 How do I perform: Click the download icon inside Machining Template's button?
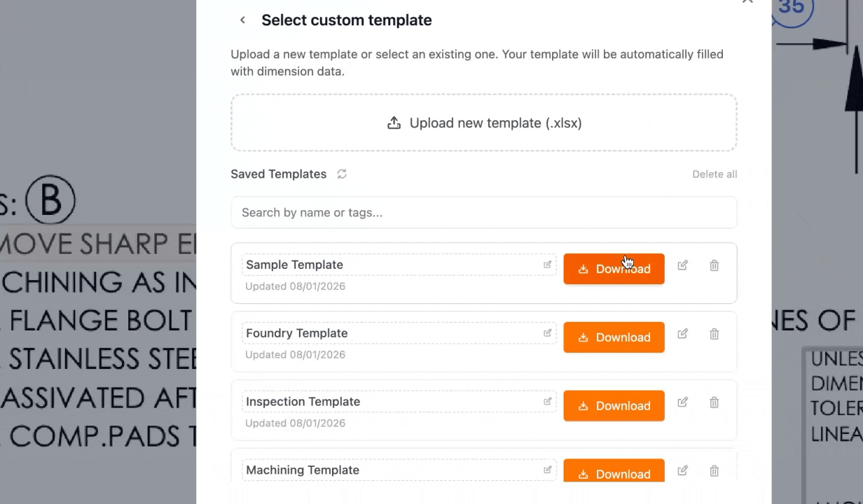click(x=583, y=475)
